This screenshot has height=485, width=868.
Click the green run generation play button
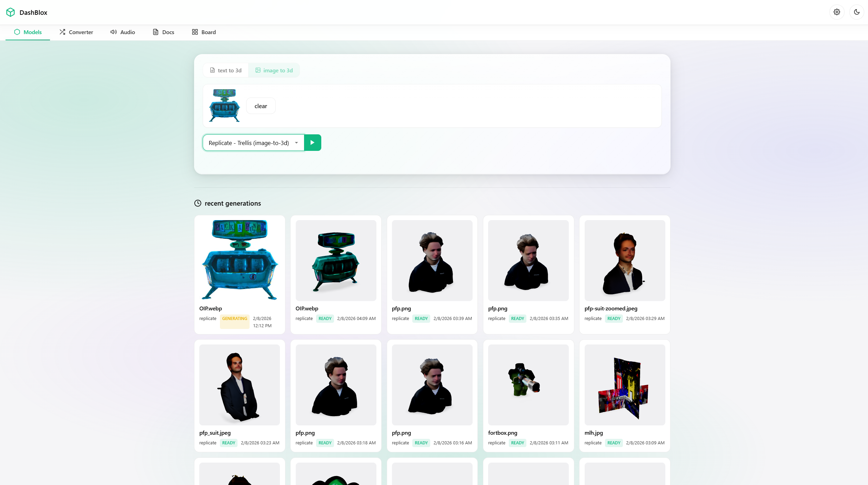point(312,143)
